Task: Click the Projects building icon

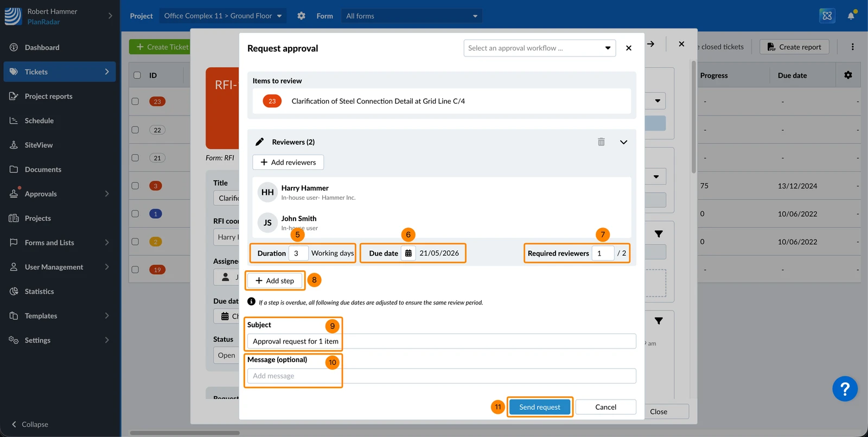Action: pyautogui.click(x=14, y=218)
